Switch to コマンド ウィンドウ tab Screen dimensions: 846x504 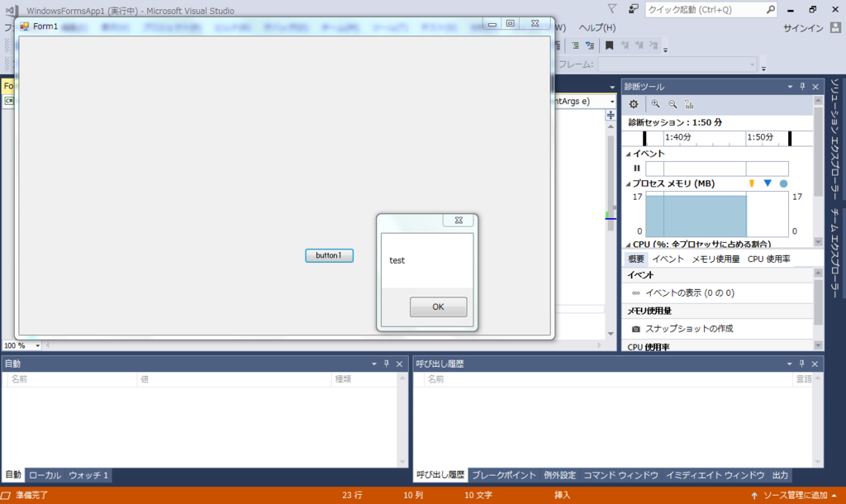621,475
